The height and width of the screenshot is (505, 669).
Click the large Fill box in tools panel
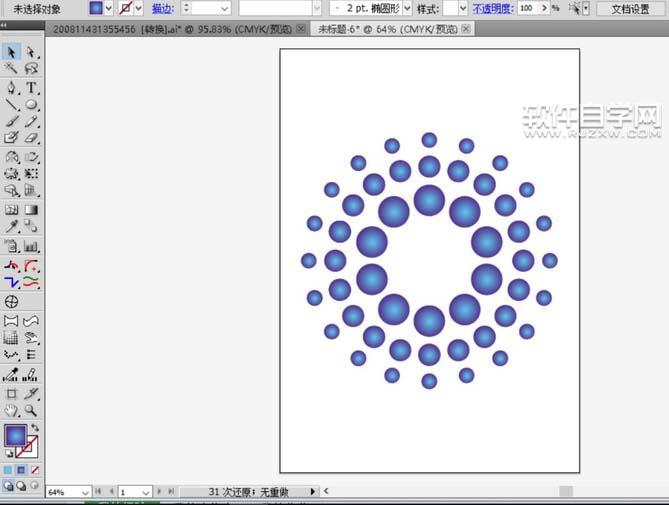point(16,435)
